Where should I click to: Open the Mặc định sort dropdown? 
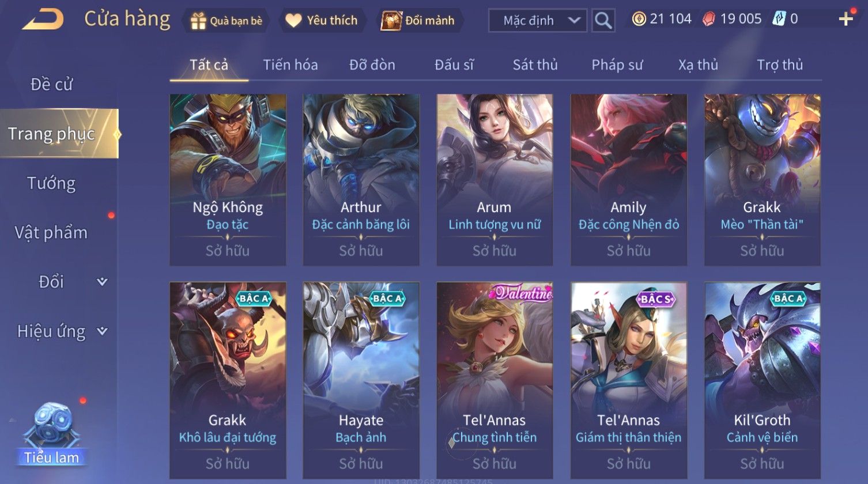[537, 21]
